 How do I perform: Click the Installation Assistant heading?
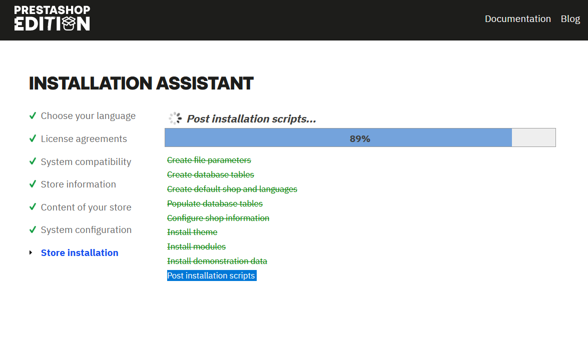141,83
